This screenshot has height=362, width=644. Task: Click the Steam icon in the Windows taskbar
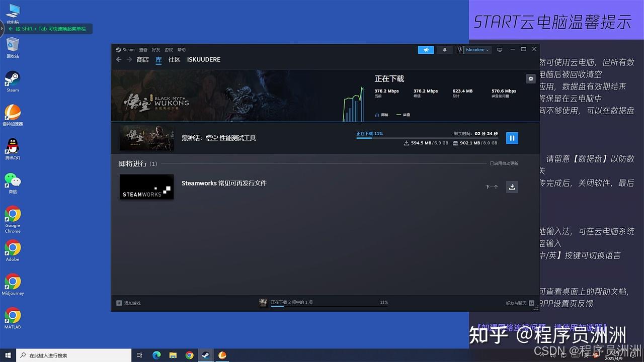tap(206, 355)
